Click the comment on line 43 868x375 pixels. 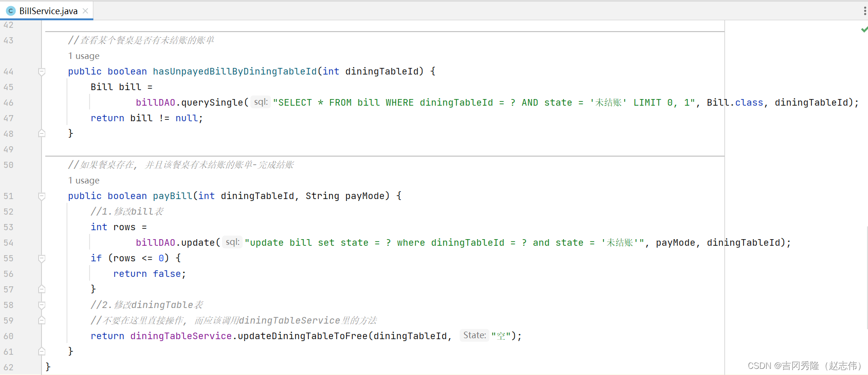point(141,40)
